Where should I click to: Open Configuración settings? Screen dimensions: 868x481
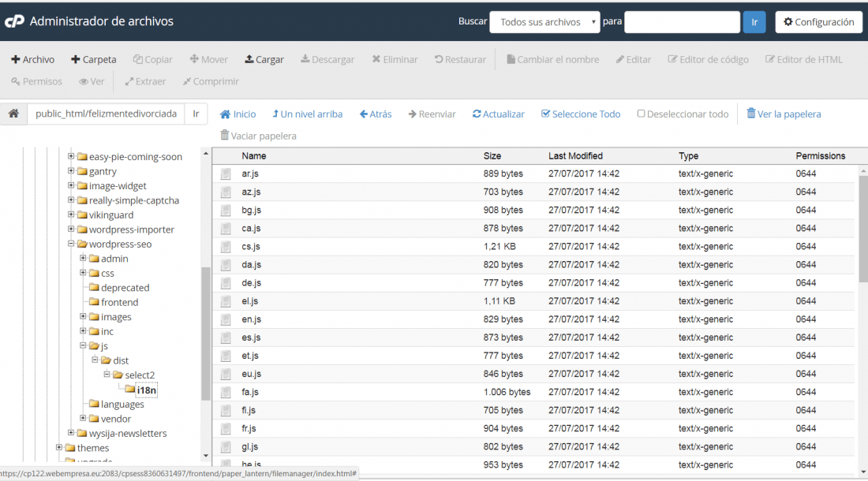(x=819, y=22)
